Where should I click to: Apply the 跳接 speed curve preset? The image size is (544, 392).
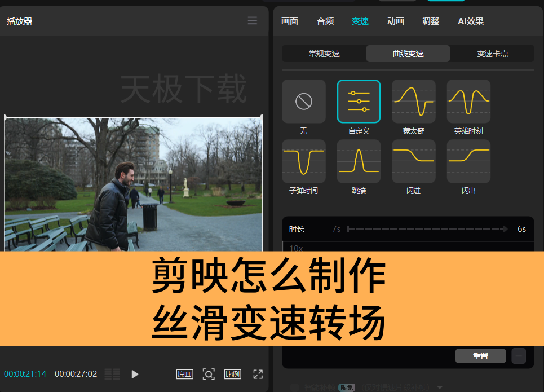click(x=359, y=161)
